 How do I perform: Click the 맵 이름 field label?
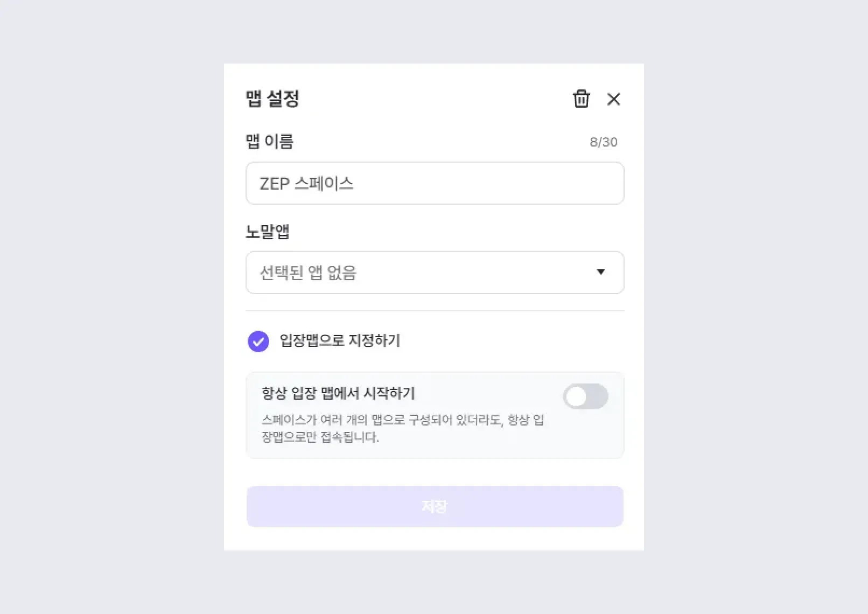coord(269,142)
